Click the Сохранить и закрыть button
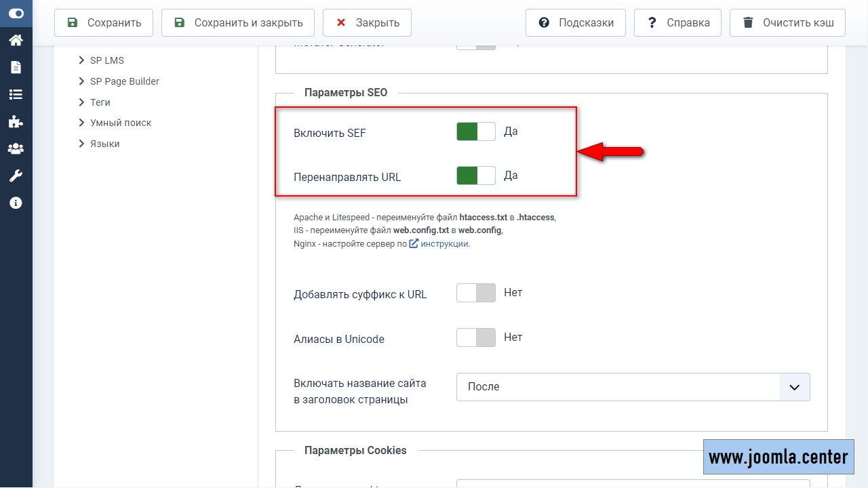868x488 pixels. tap(237, 22)
